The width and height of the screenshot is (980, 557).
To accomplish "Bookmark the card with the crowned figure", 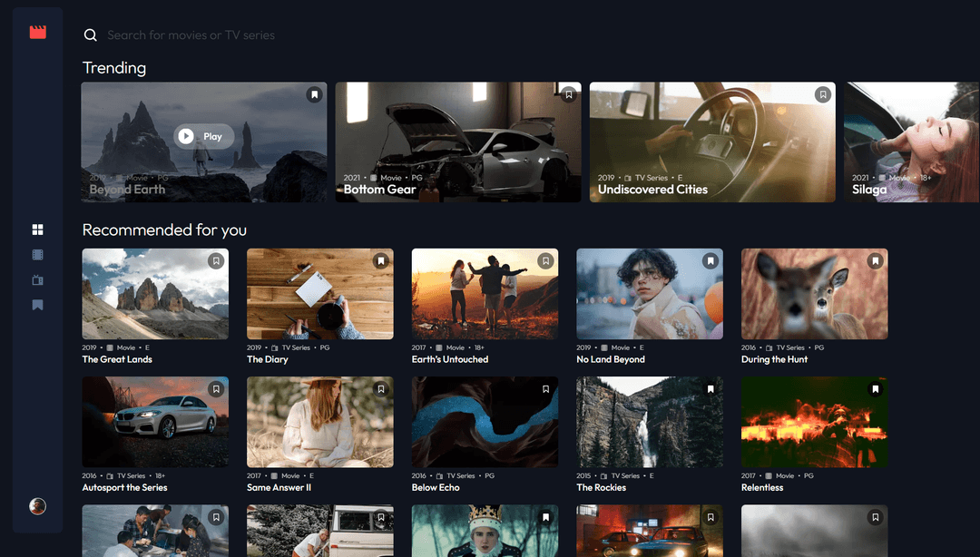I will click(545, 517).
